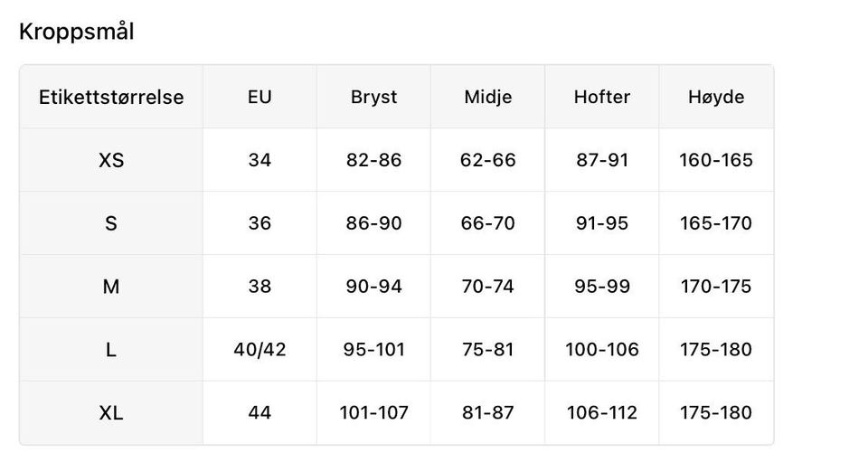
Task: Select the Hofter column header
Action: coord(602,97)
